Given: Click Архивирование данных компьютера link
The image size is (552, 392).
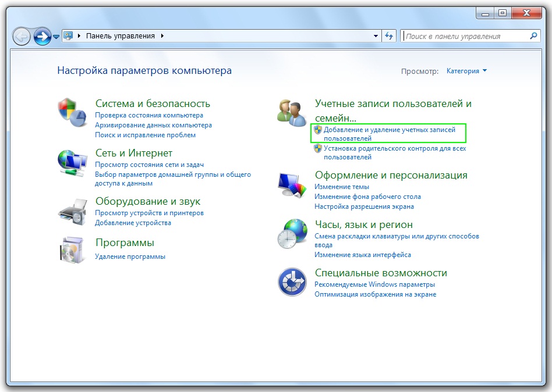Looking at the screenshot, I should click(154, 125).
